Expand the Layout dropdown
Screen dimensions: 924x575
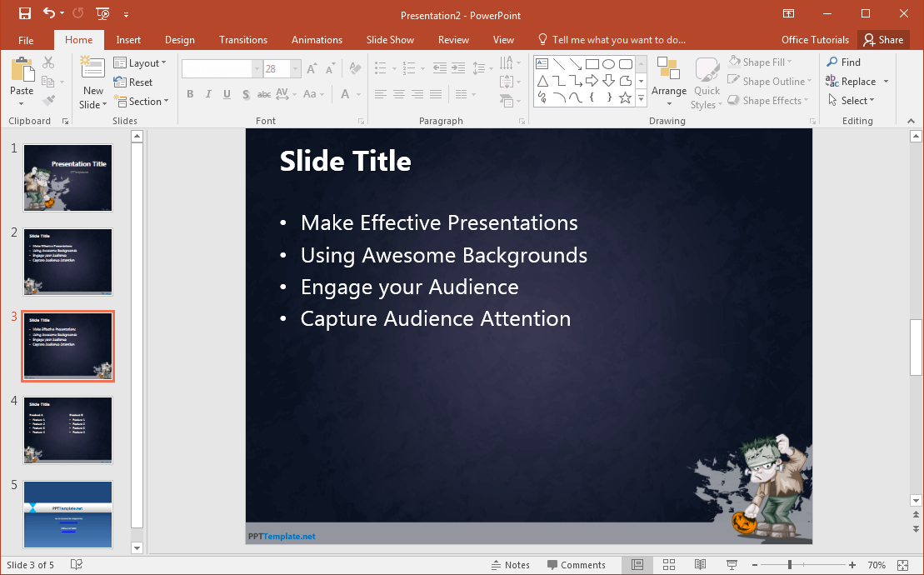(140, 63)
